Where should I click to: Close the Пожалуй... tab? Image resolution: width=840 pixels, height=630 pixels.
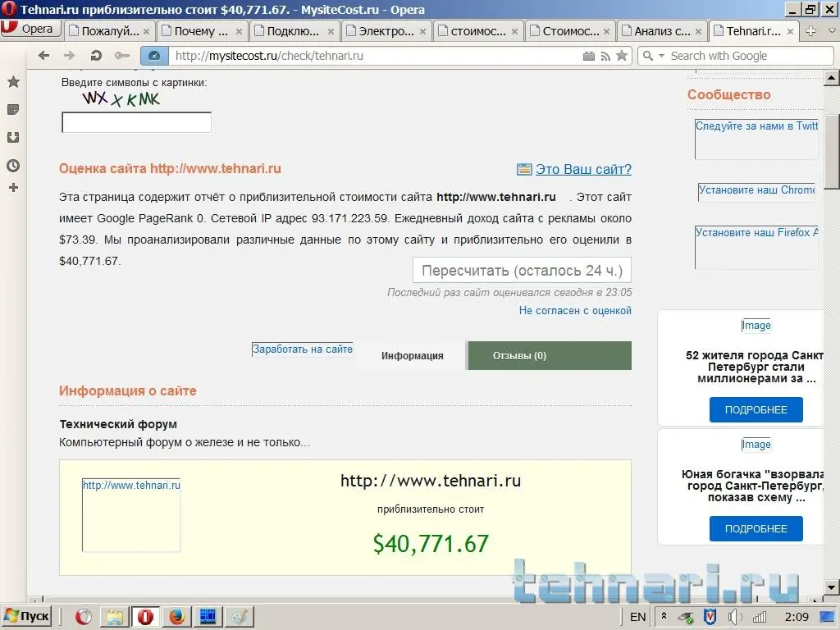(x=146, y=32)
